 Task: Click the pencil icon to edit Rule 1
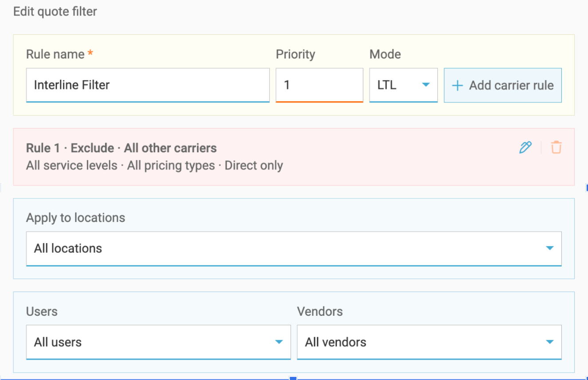(525, 147)
